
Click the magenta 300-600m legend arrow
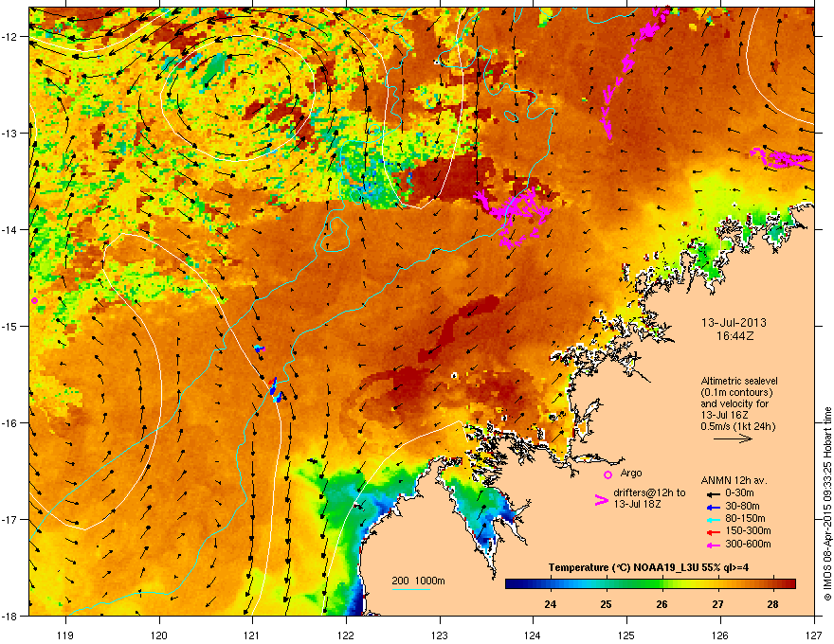tap(712, 545)
